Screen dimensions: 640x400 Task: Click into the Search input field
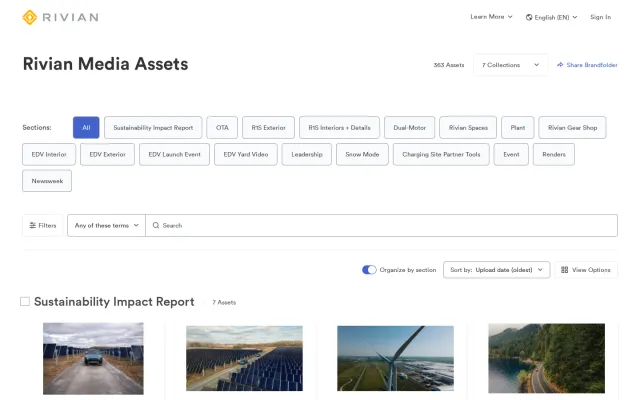[x=381, y=225]
